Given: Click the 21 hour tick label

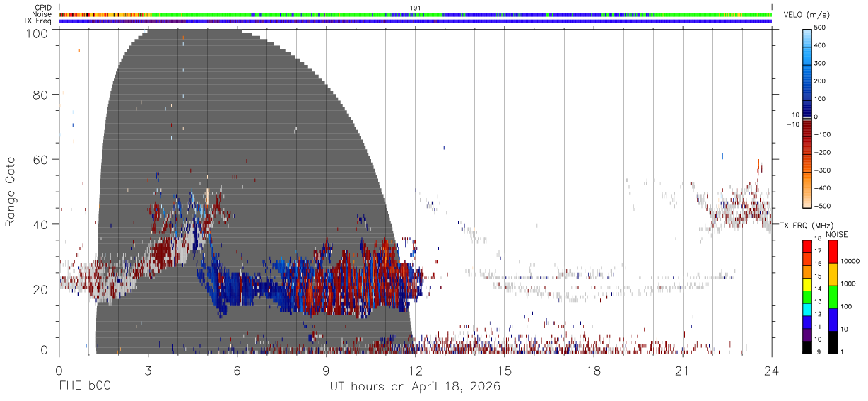Looking at the screenshot, I should coord(683,371).
